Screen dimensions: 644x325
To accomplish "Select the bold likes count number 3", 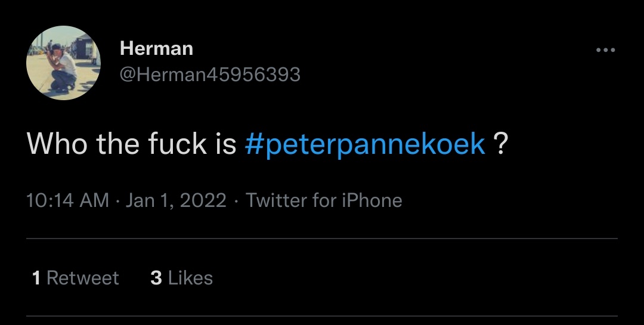I will 156,278.
